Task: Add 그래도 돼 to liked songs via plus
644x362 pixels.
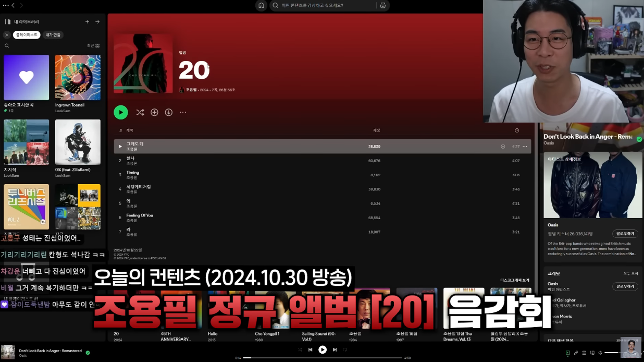Action: (503, 147)
